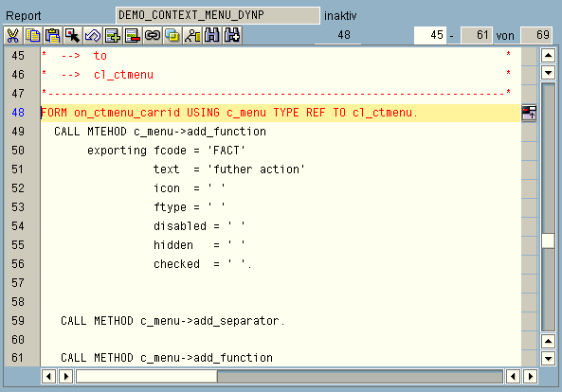Click the Copy icon in editor toolbar
The width and height of the screenshot is (562, 392).
point(33,35)
